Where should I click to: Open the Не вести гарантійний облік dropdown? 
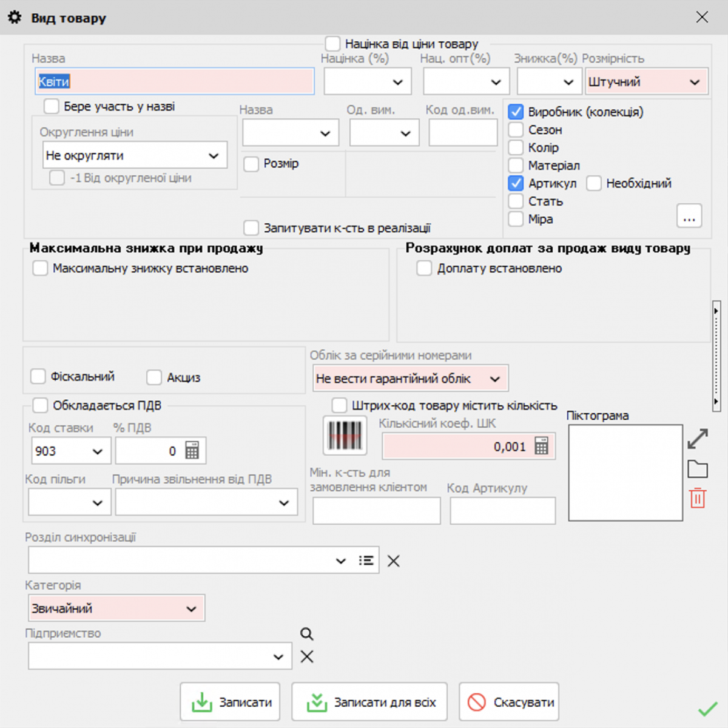click(x=495, y=378)
